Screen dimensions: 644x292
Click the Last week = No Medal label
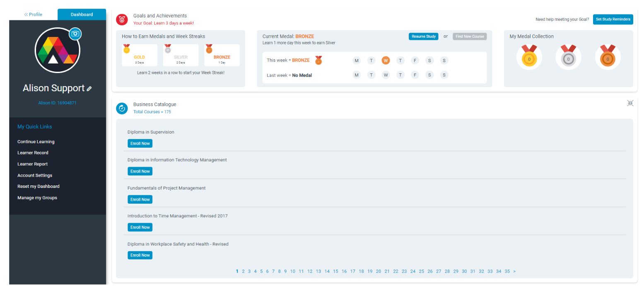tap(289, 75)
